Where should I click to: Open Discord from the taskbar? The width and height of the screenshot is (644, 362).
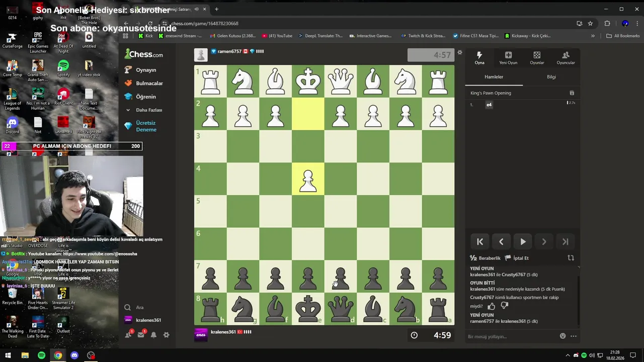[x=74, y=355]
